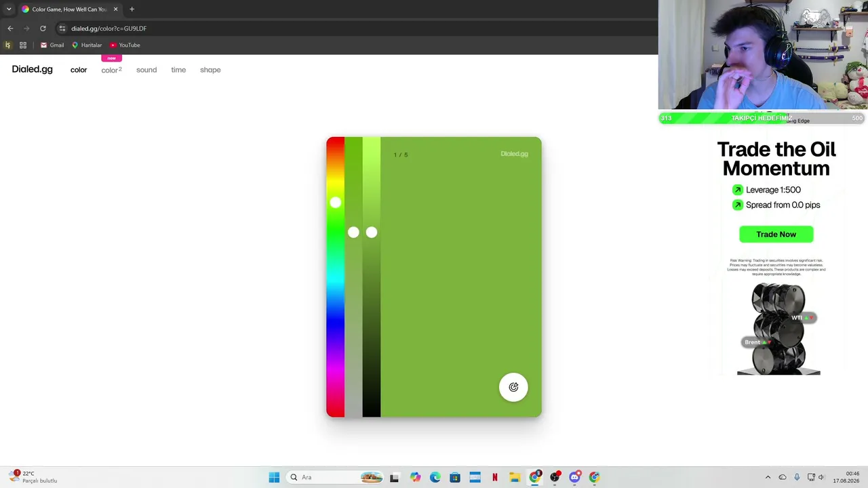The image size is (868, 488).
Task: Open a new browser tab
Action: pyautogui.click(x=132, y=9)
